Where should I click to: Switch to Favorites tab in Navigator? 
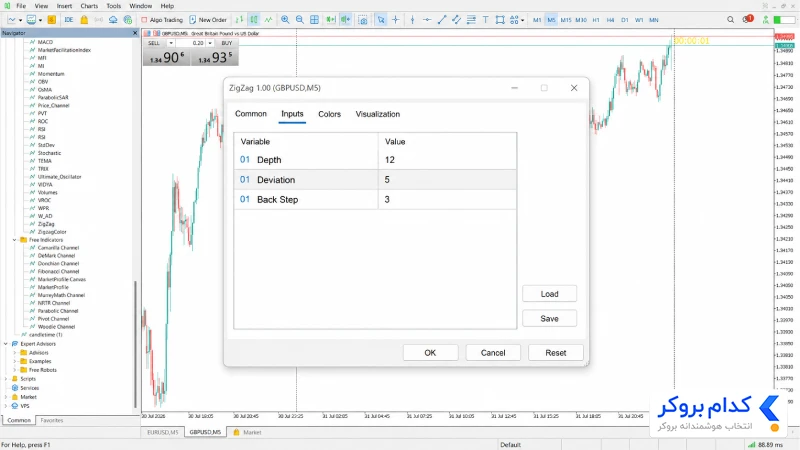click(x=52, y=420)
